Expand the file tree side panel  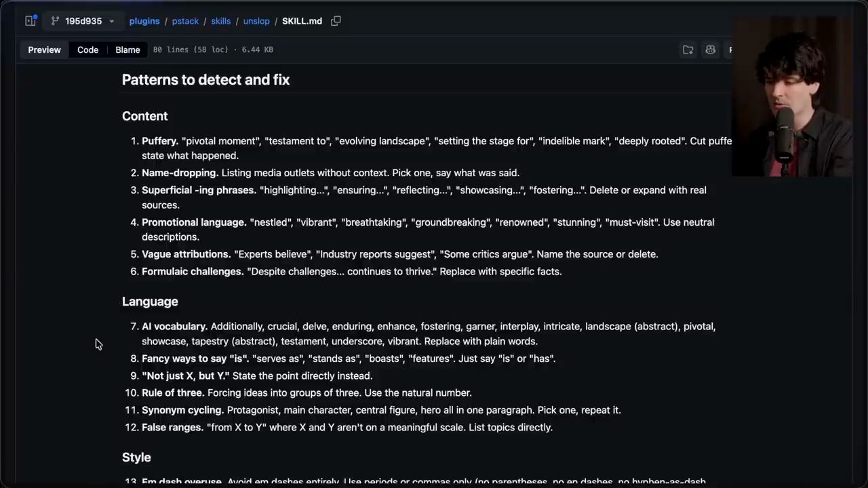[31, 21]
